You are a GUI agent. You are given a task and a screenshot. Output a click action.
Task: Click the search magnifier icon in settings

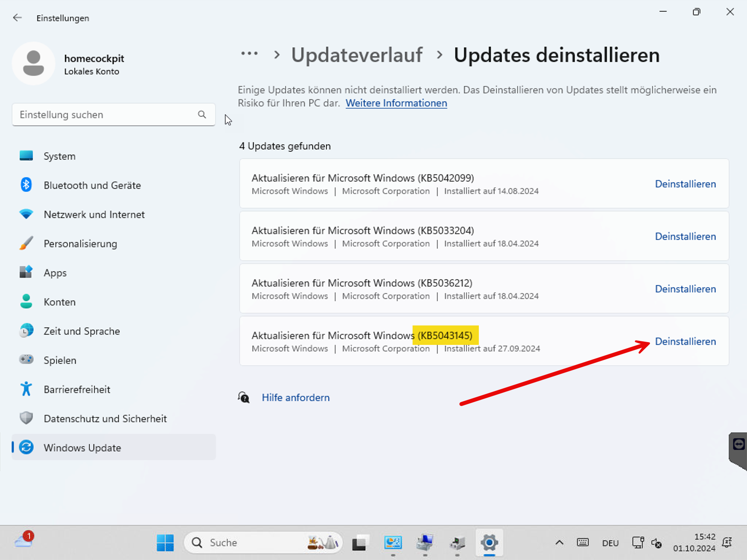pos(202,115)
